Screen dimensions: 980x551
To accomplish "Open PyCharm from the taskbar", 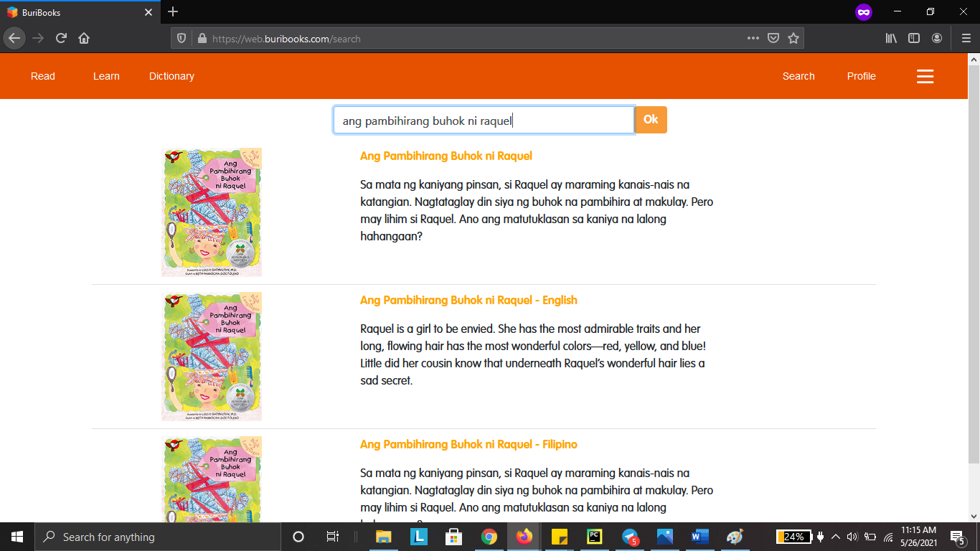I will tap(595, 537).
